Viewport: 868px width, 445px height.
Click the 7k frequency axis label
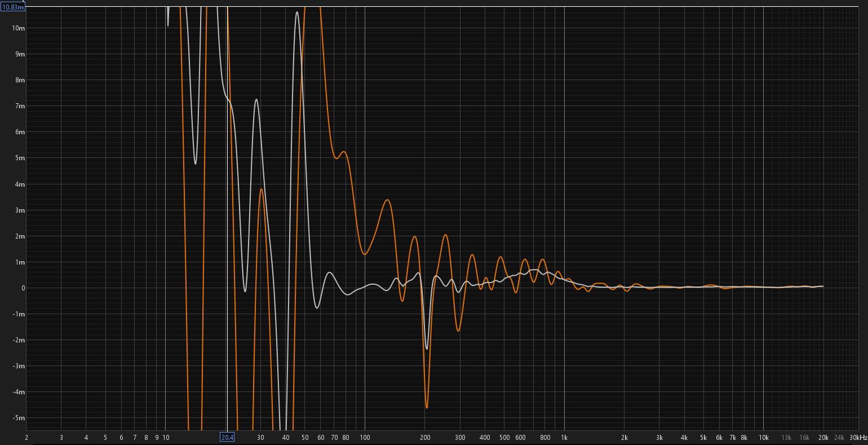pos(733,438)
